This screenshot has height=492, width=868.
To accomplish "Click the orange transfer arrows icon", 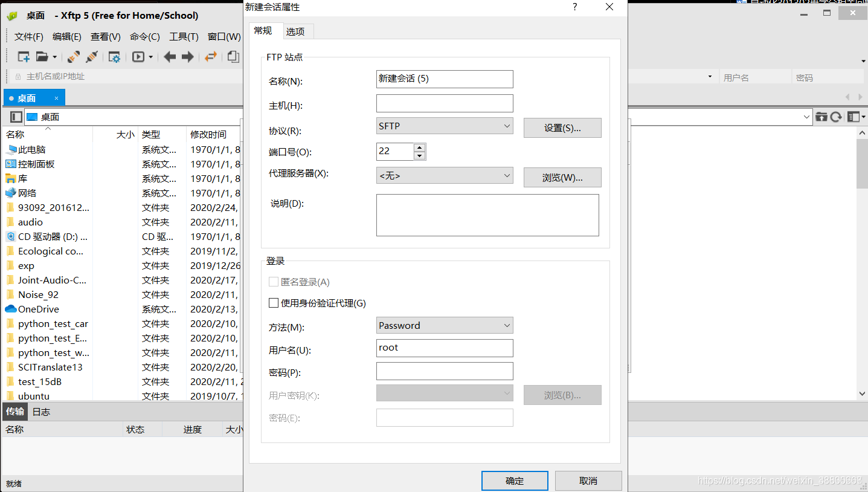I will (x=210, y=57).
